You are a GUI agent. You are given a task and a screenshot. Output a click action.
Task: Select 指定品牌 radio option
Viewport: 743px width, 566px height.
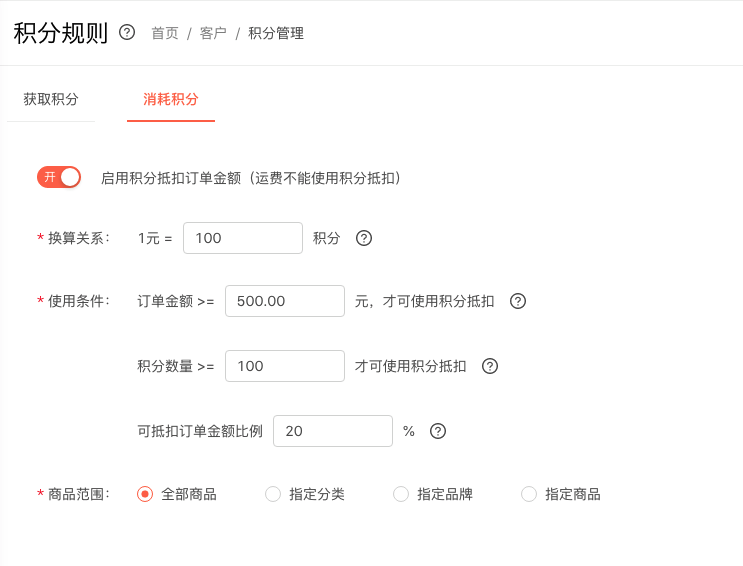[401, 494]
